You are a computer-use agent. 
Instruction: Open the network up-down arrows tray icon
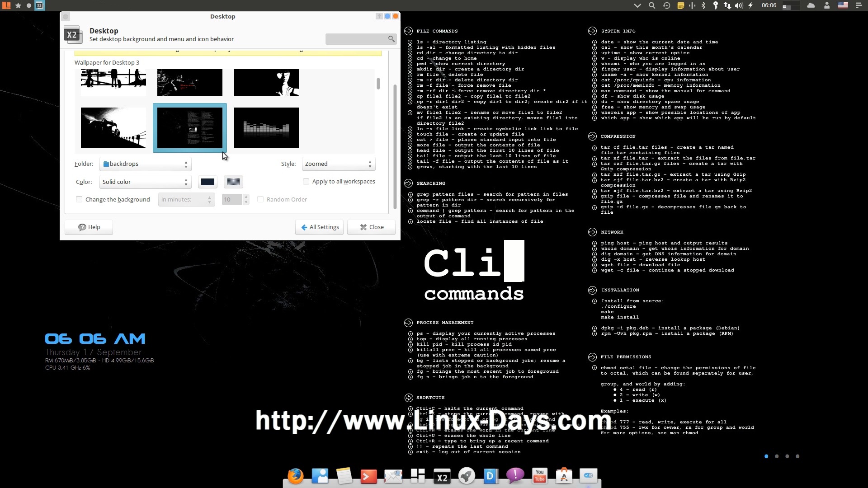click(x=727, y=5)
